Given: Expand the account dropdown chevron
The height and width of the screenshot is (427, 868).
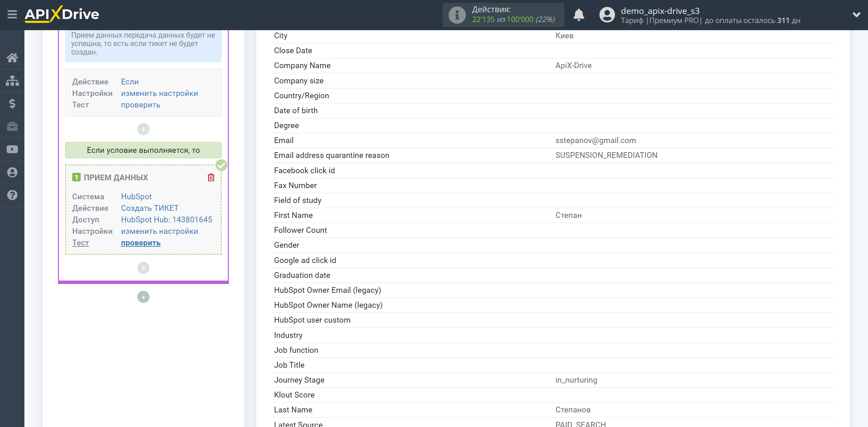Looking at the screenshot, I should point(856,15).
